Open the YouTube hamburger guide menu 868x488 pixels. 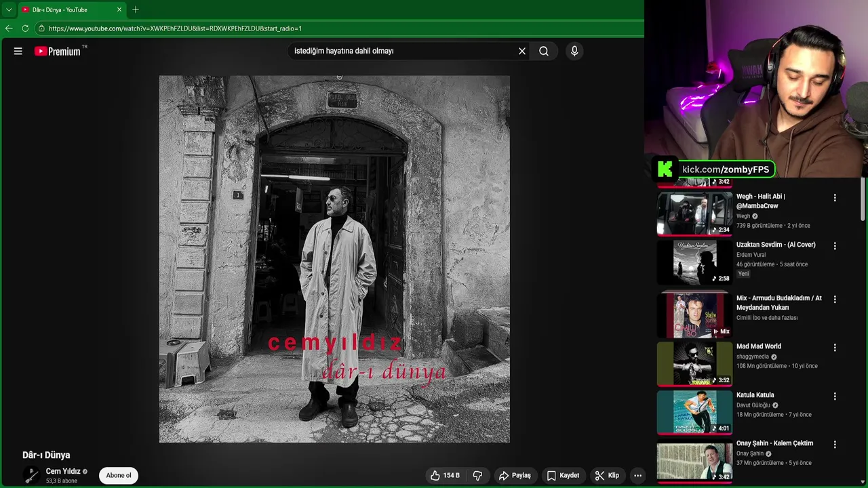point(18,51)
